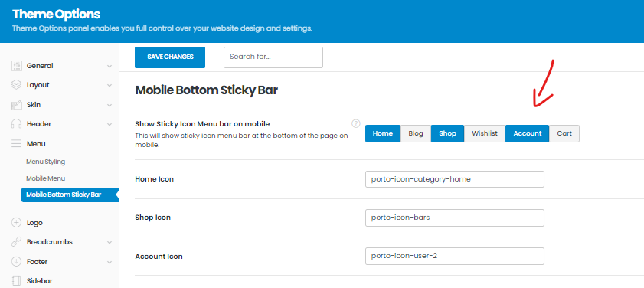Click the Header headphones icon

coord(16,123)
